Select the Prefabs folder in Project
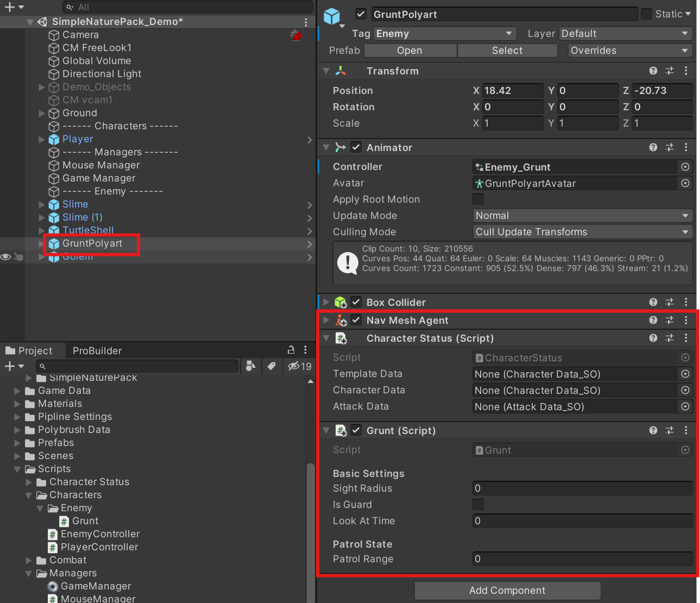Image resolution: width=700 pixels, height=603 pixels. pyautogui.click(x=56, y=443)
